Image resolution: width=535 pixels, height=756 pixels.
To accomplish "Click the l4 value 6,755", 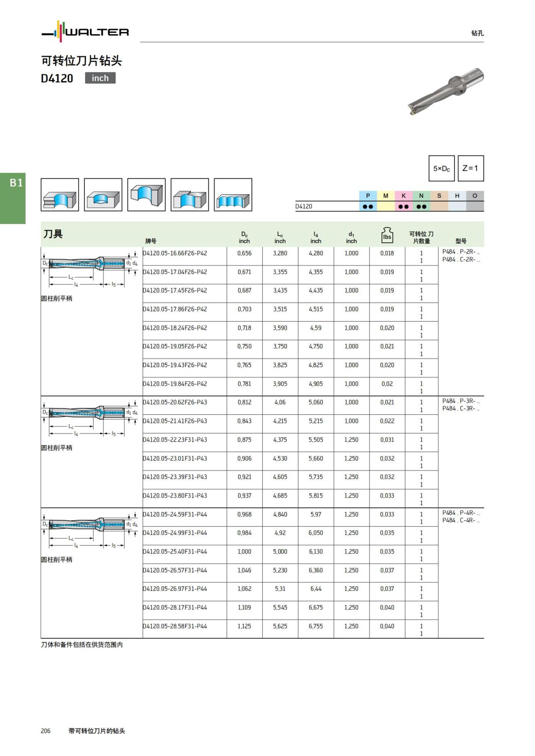I will [316, 626].
